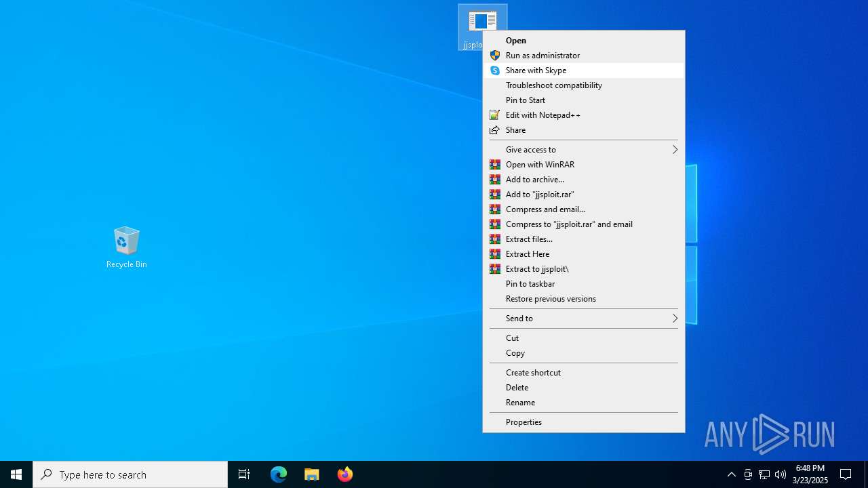868x488 pixels.
Task: Expand the Give access to submenu arrow
Action: 675,150
